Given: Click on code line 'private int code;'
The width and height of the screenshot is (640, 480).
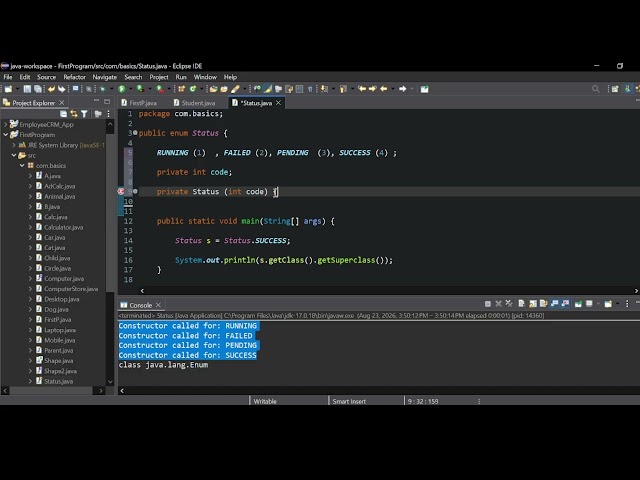Looking at the screenshot, I should click(x=194, y=172).
